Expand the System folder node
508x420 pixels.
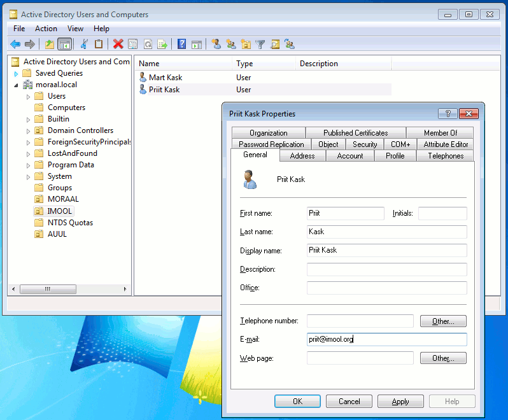(28, 177)
